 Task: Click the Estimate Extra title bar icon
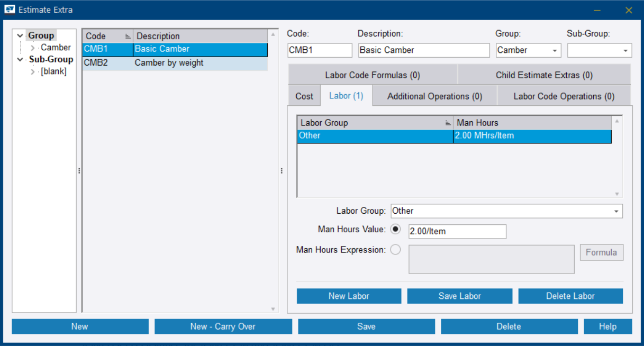pyautogui.click(x=8, y=10)
